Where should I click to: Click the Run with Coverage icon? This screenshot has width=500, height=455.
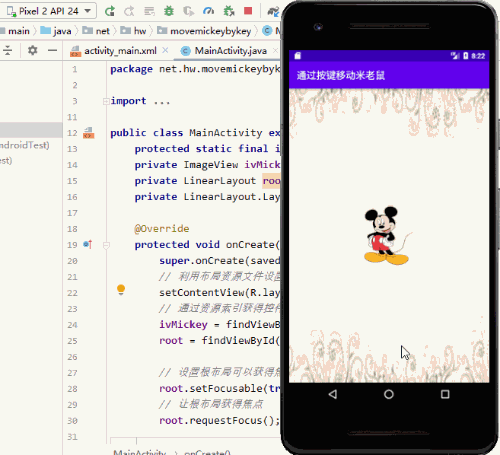[x=189, y=11]
